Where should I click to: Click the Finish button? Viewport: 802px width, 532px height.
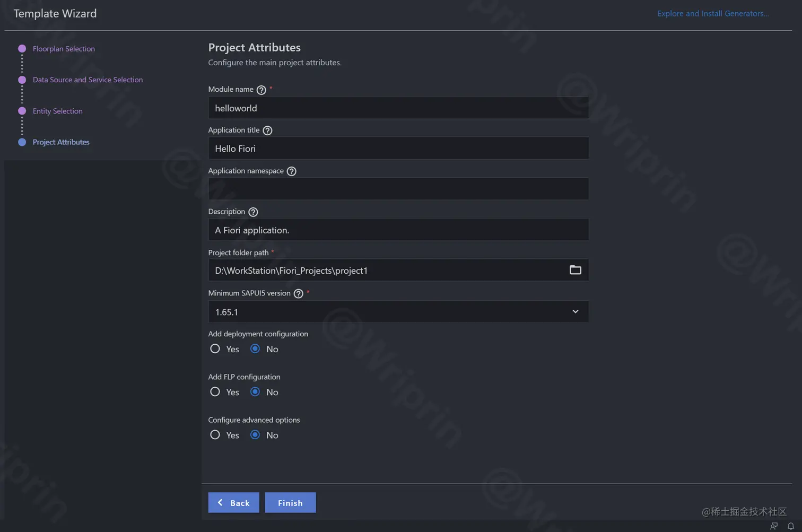coord(290,502)
